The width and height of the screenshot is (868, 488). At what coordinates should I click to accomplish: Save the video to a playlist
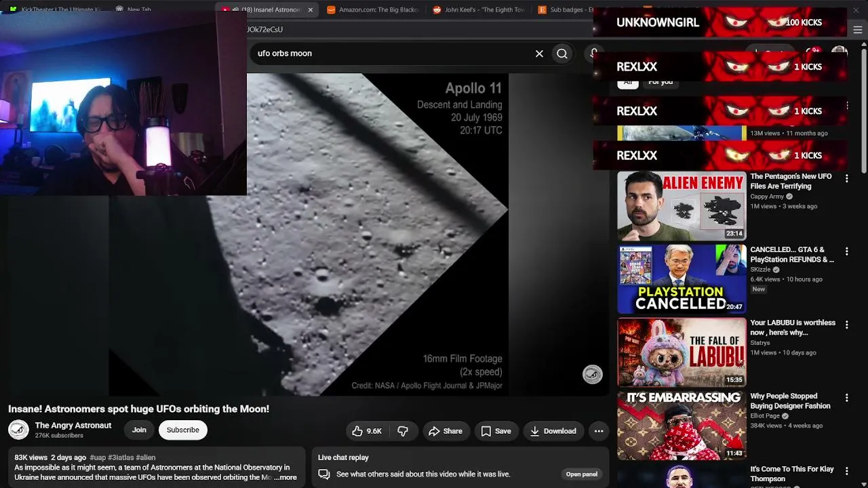496,431
